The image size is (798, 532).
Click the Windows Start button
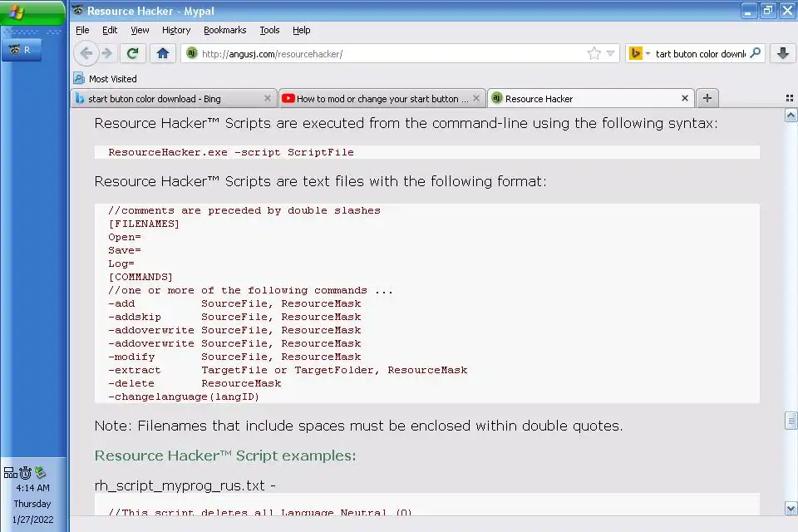32,12
